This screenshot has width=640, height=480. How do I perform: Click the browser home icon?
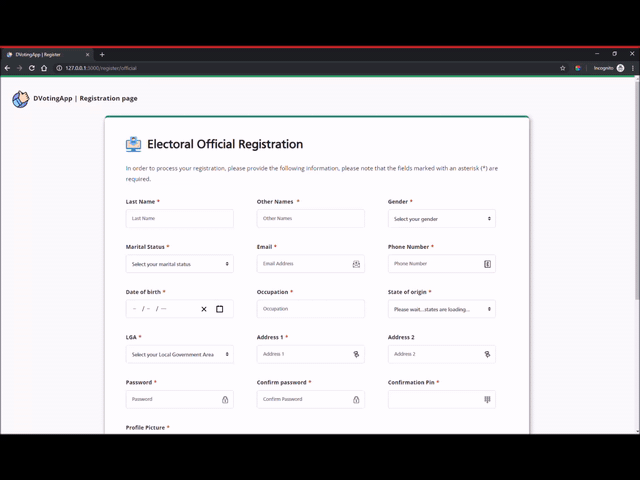(x=44, y=68)
